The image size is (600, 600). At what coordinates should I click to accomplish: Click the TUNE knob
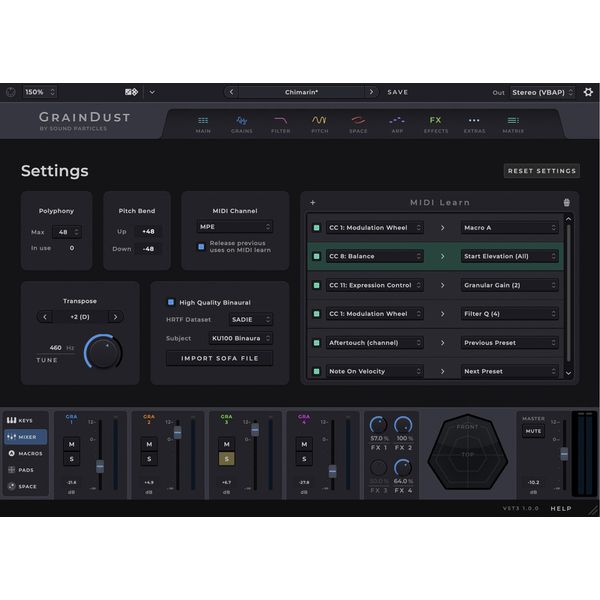pos(103,352)
